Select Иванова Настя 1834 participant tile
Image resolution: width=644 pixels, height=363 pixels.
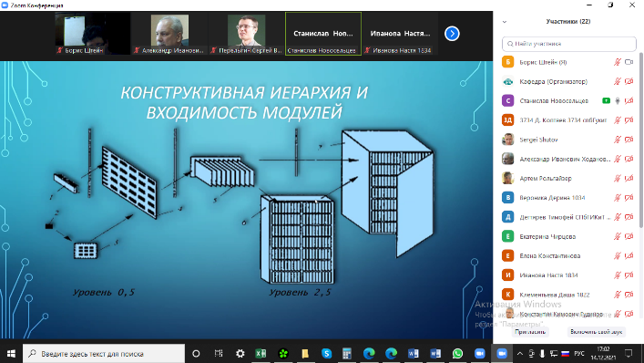(400, 34)
